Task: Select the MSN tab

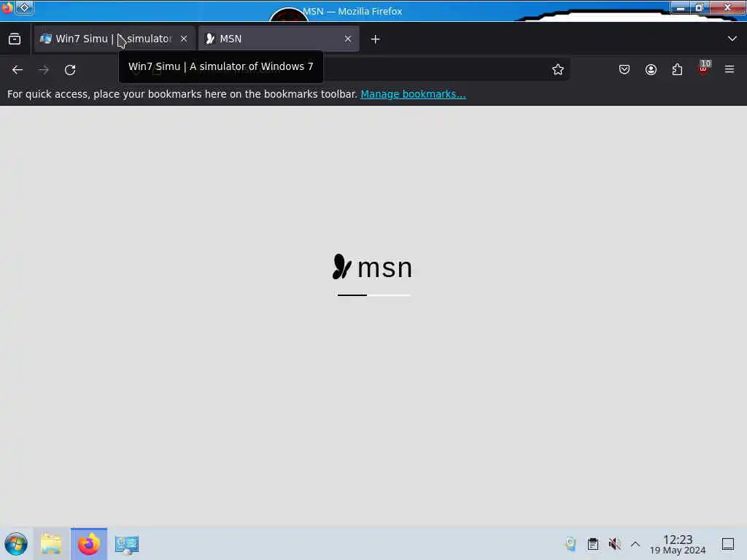Action: coord(279,39)
